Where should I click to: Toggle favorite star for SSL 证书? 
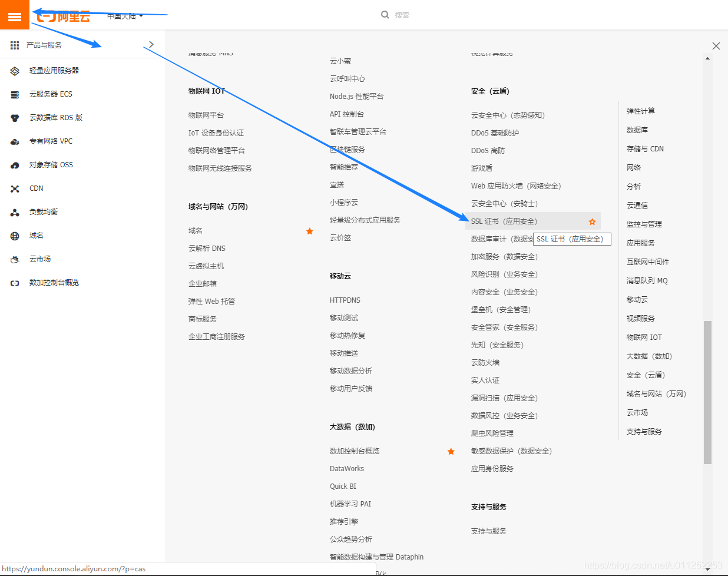592,221
